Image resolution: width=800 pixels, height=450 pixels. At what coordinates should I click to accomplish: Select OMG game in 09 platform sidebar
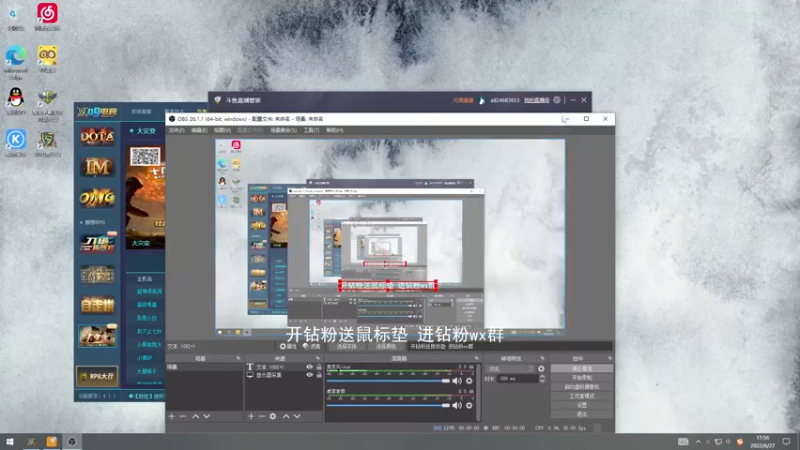point(97,198)
